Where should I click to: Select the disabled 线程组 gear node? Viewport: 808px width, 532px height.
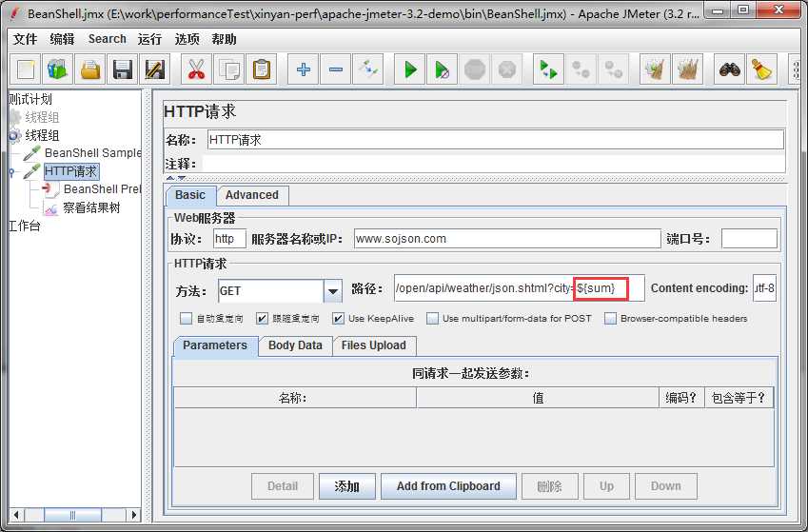(x=34, y=117)
